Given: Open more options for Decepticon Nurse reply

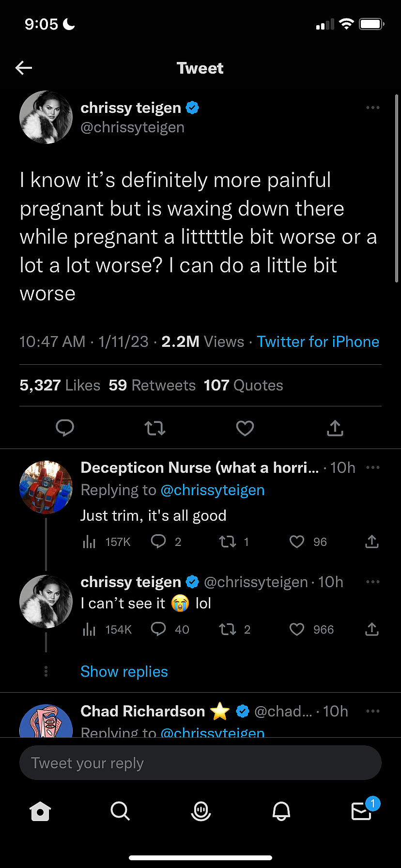Looking at the screenshot, I should (x=372, y=467).
